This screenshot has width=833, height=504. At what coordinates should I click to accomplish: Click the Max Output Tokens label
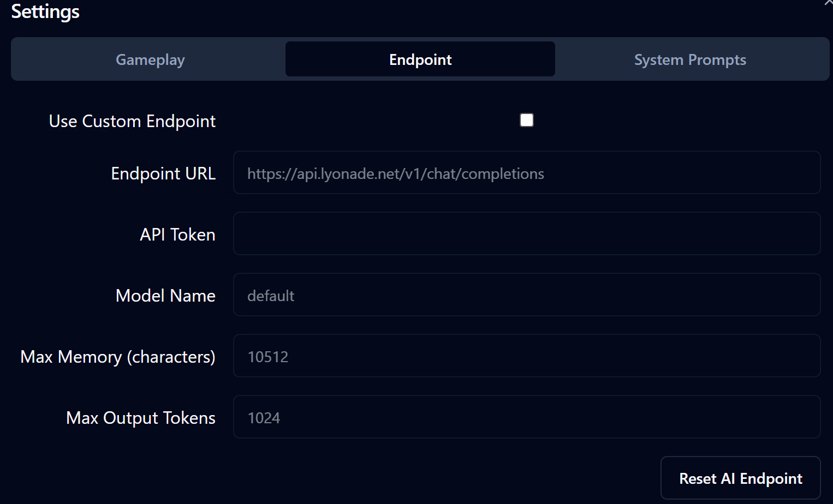[x=141, y=418]
